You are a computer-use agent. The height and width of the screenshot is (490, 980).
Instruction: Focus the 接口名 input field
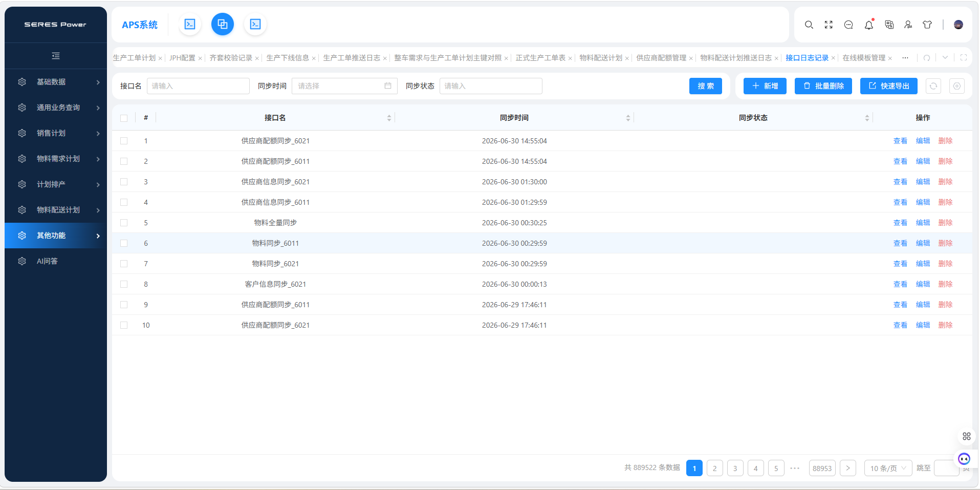tap(198, 86)
